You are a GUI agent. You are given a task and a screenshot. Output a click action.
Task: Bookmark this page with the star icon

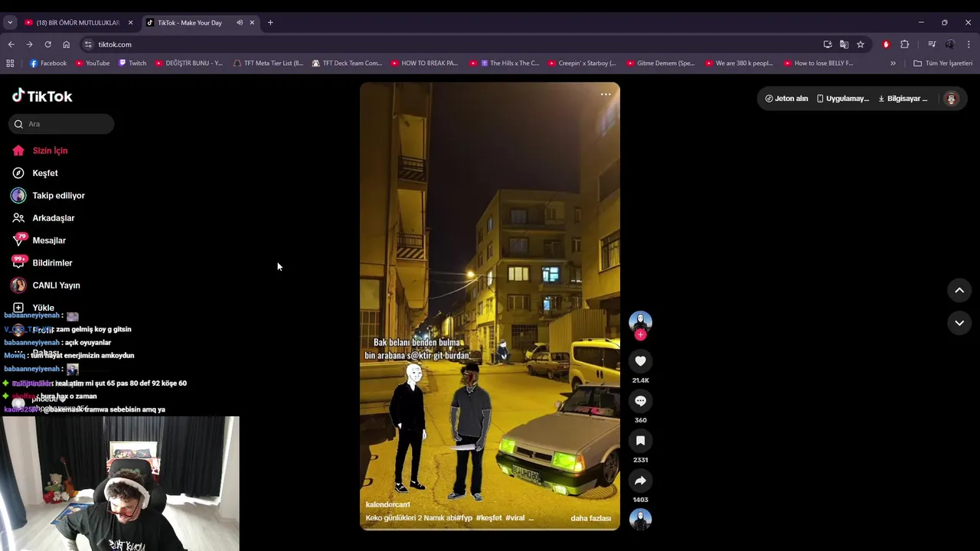click(x=861, y=44)
